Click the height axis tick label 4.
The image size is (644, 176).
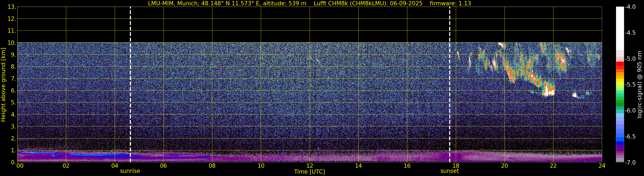tap(13, 115)
